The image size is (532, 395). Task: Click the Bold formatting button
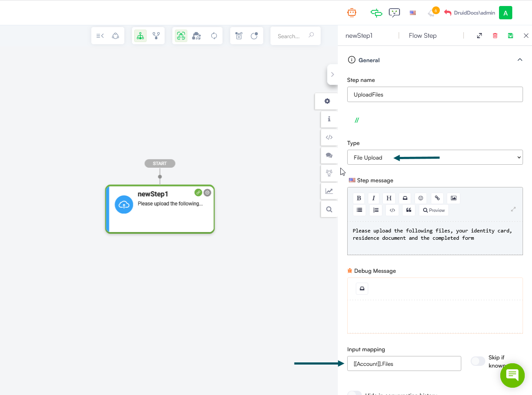pyautogui.click(x=359, y=198)
